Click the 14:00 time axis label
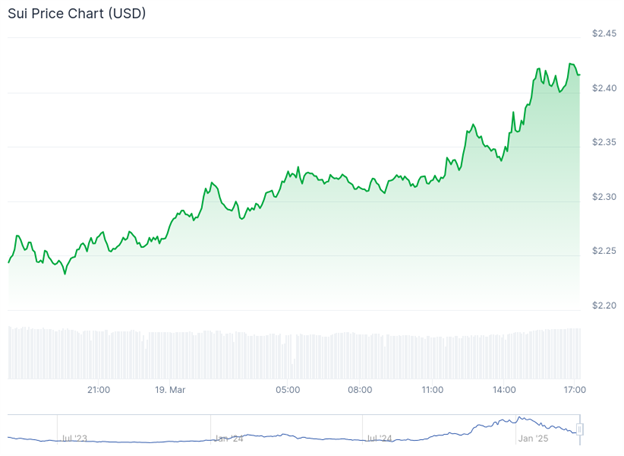624x456 pixels. pos(504,389)
